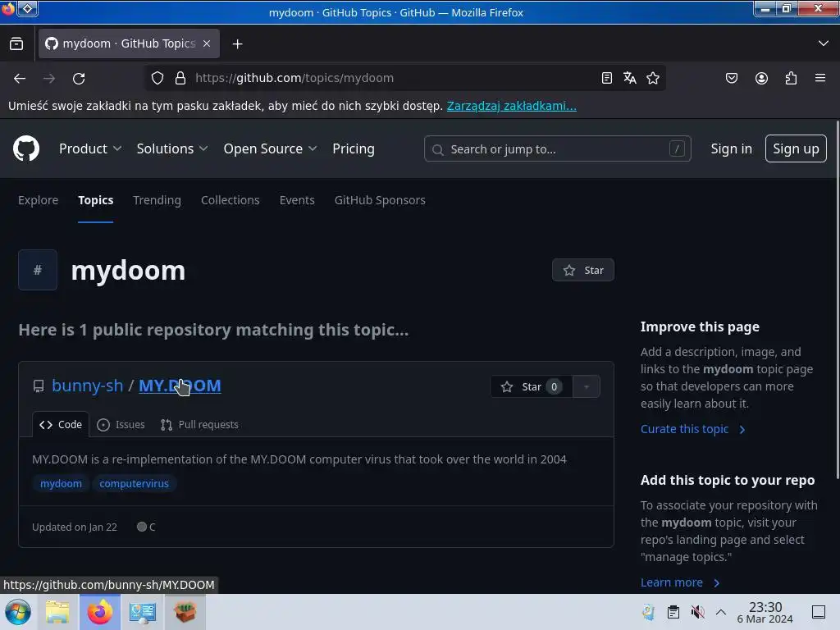The height and width of the screenshot is (630, 840).
Task: Click the page vertical scrollbar
Action: pos(837,300)
